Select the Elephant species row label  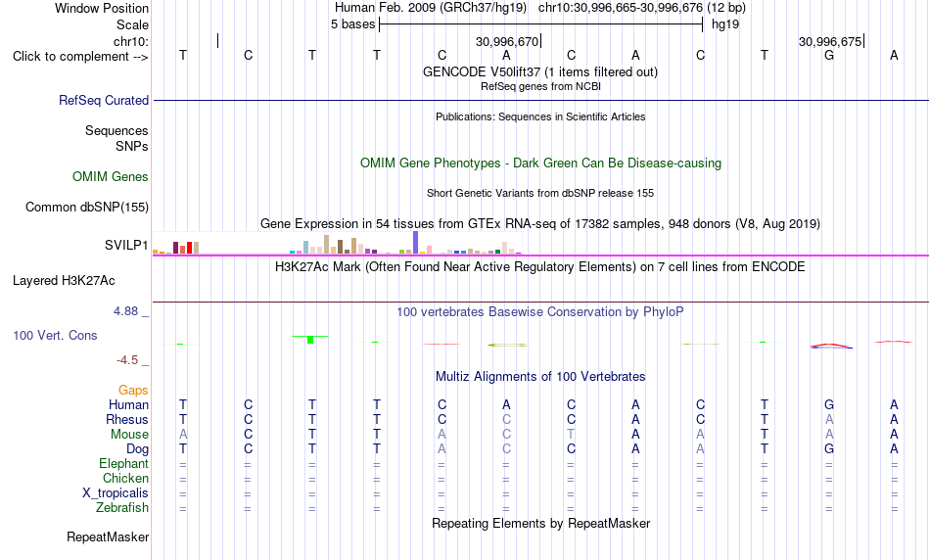[x=123, y=463]
